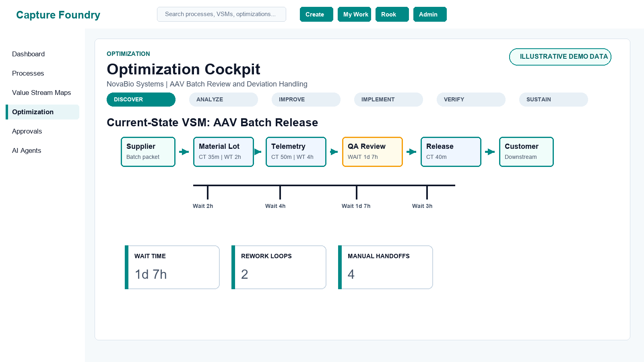Click the arrow between Telemetry and QA Review
The height and width of the screenshot is (362, 644).
click(x=334, y=152)
